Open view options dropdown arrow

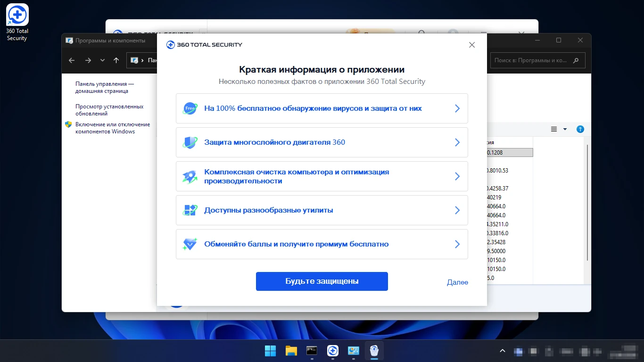[565, 129]
